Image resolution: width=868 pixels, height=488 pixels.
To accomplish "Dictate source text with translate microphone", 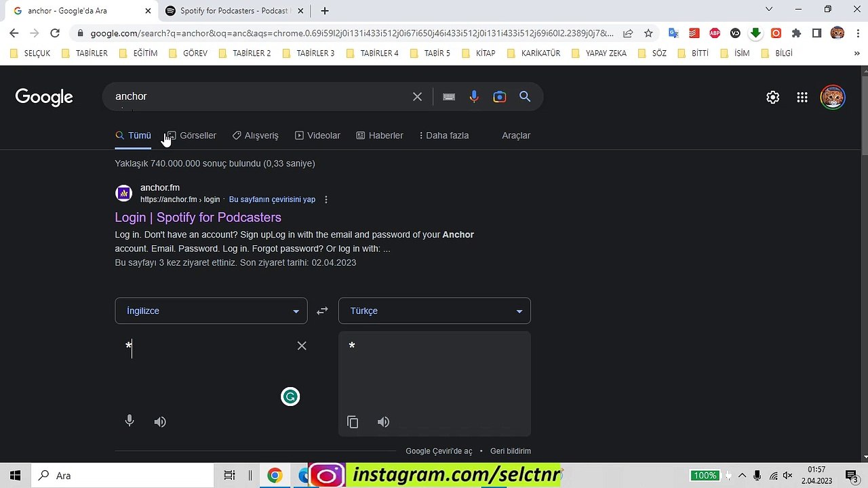I will [130, 422].
